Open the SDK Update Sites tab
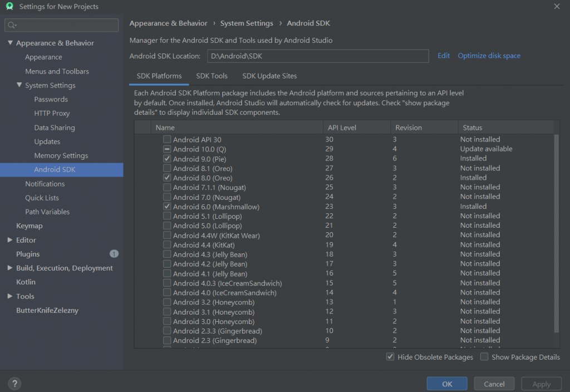 (x=269, y=76)
